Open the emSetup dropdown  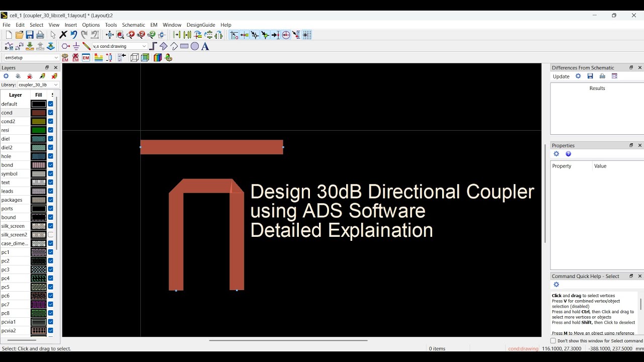click(31, 58)
